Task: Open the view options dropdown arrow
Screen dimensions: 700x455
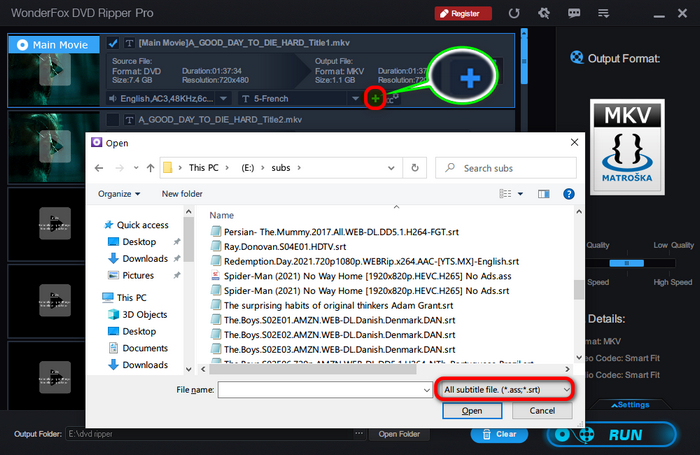Action: [x=521, y=194]
